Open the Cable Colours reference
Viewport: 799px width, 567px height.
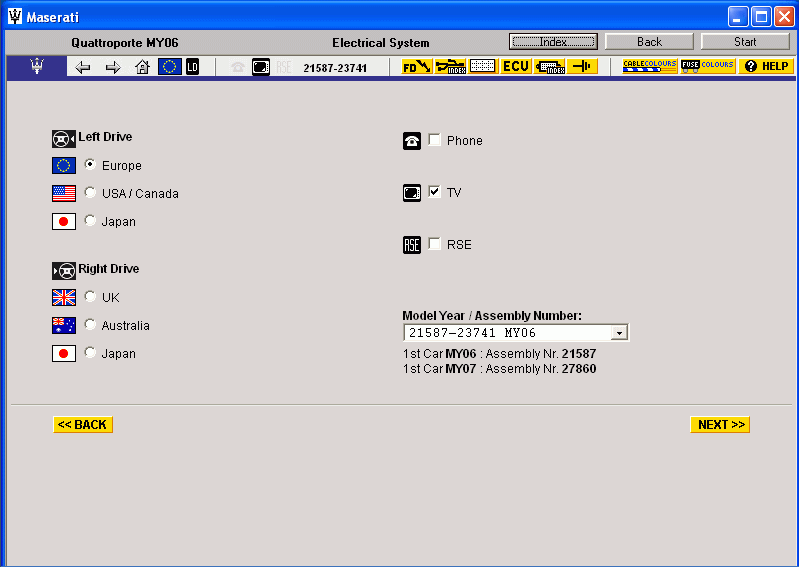click(649, 66)
